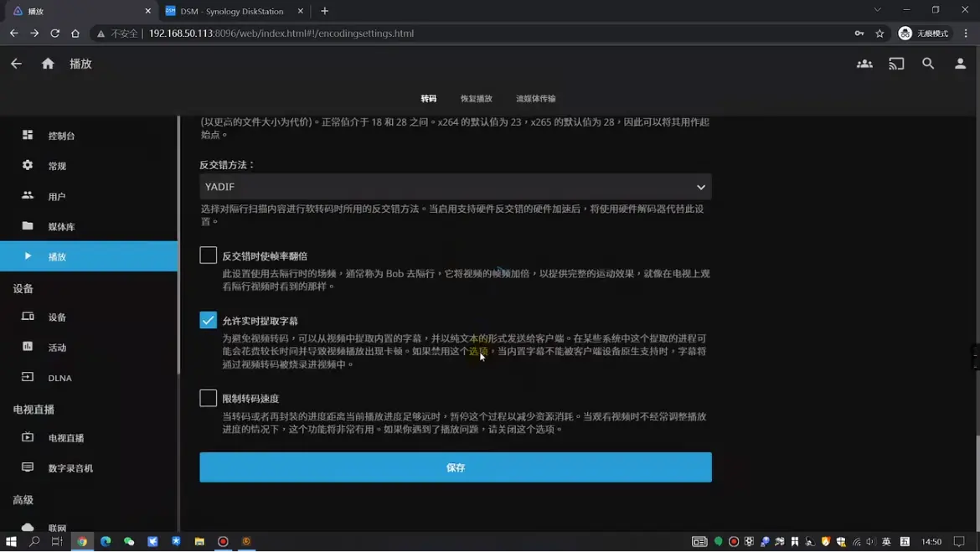Switch to 流媒体传输 tab
Screen dimensions: 980x552
point(535,99)
